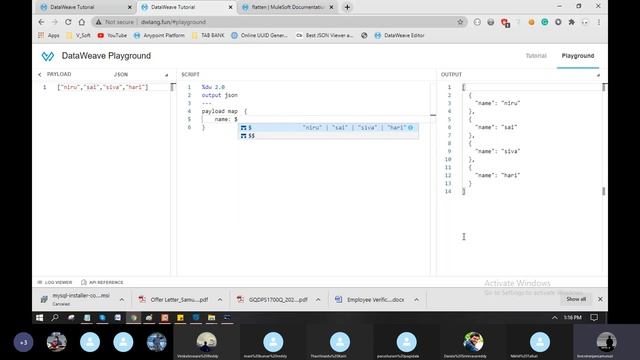
Task: Open the V_Soft bookmark folder
Action: pyautogui.click(x=79, y=36)
